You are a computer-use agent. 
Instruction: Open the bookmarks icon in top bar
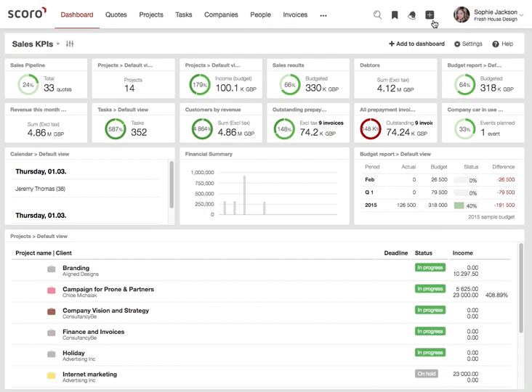click(x=395, y=15)
